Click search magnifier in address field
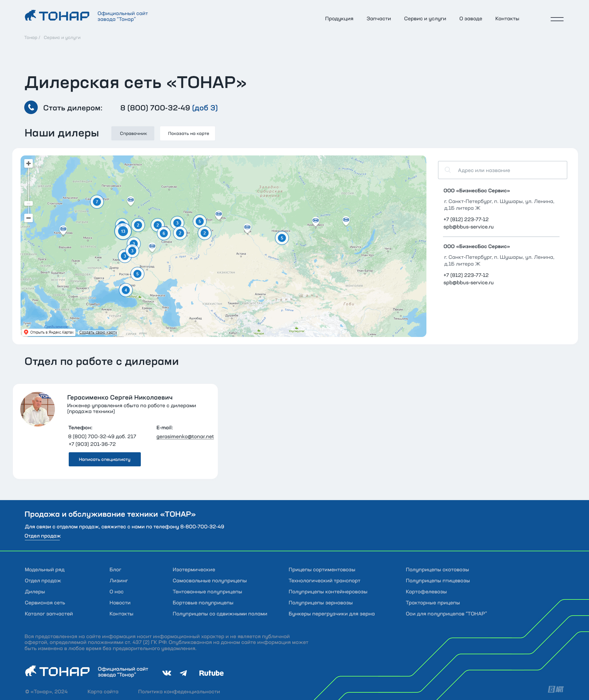Image resolution: width=589 pixels, height=700 pixels. (448, 170)
